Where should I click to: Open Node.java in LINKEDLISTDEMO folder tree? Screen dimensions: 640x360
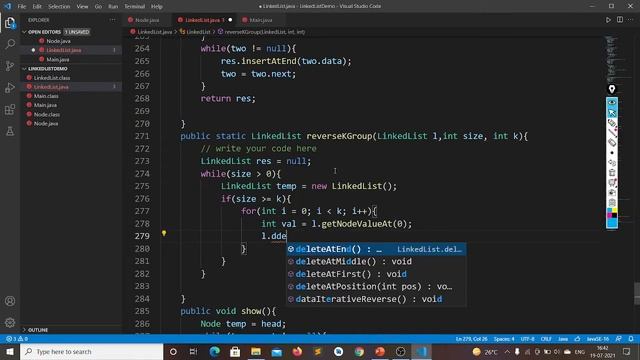(46, 123)
